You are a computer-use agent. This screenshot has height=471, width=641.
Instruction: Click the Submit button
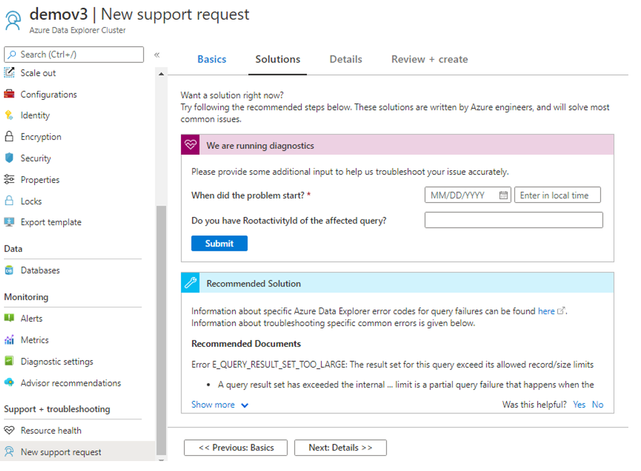tap(219, 243)
